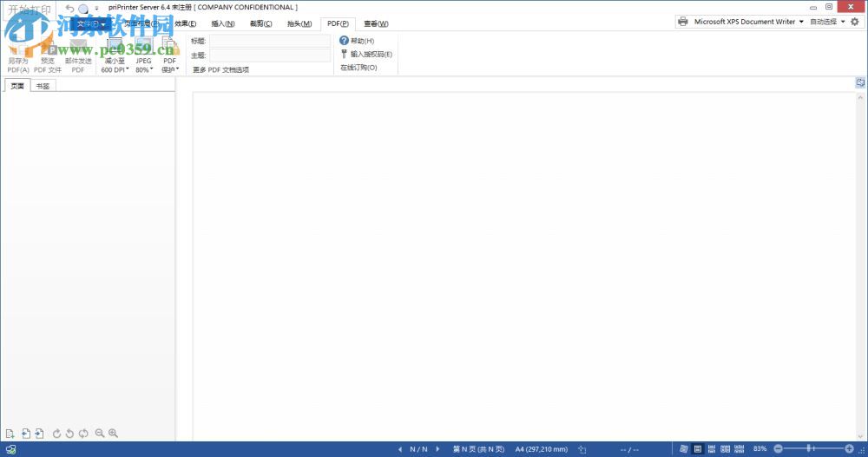
Task: Open settings via the gear icon
Action: (x=855, y=22)
